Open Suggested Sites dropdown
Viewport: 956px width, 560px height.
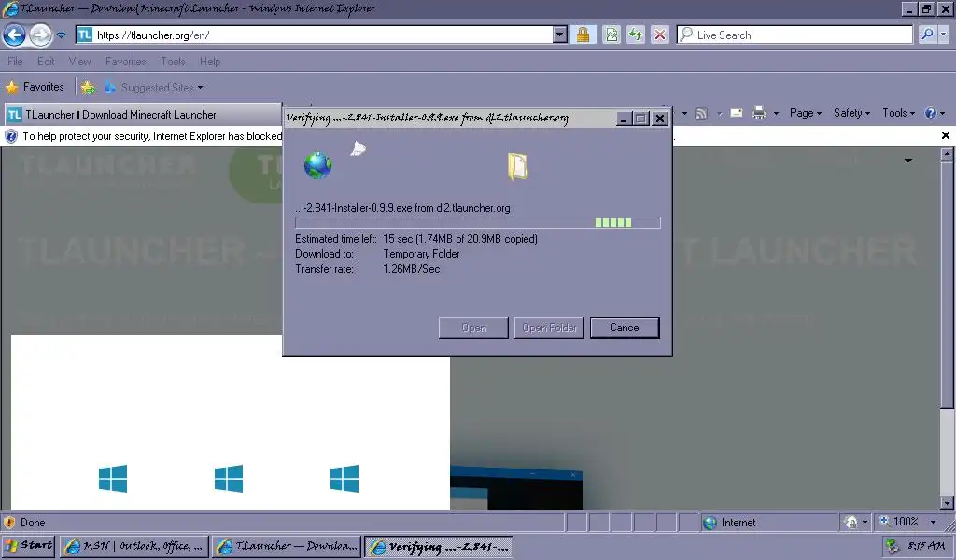[154, 88]
